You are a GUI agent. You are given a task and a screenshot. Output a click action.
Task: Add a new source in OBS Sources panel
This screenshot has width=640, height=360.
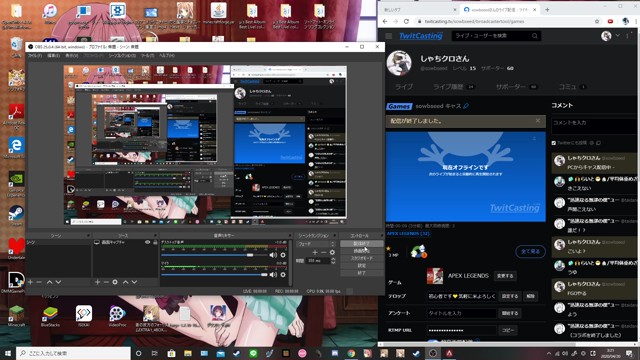click(97, 282)
